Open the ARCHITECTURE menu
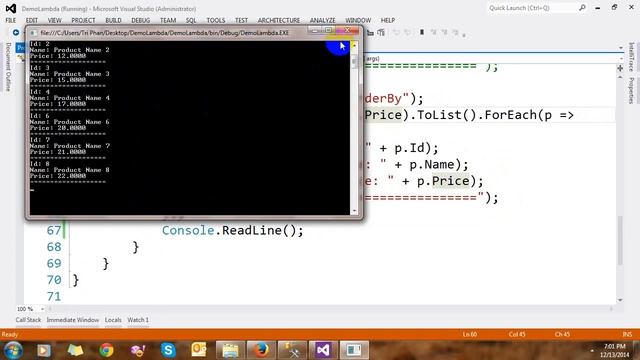Screen dimensions: 640x360 click(279, 20)
